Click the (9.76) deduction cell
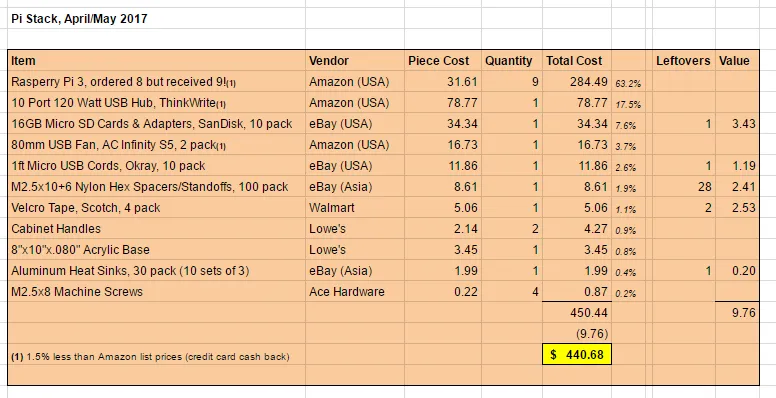 577,334
